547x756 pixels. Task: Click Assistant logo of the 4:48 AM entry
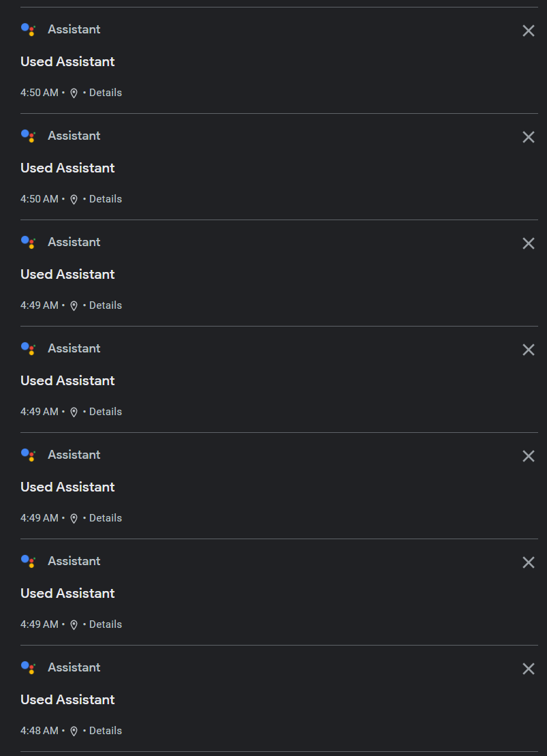click(28, 667)
